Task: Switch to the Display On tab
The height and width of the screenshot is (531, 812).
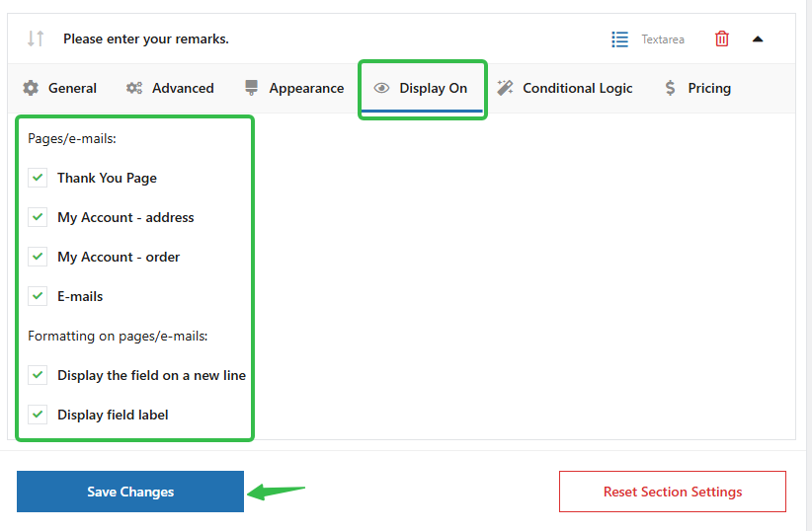Action: [x=422, y=88]
